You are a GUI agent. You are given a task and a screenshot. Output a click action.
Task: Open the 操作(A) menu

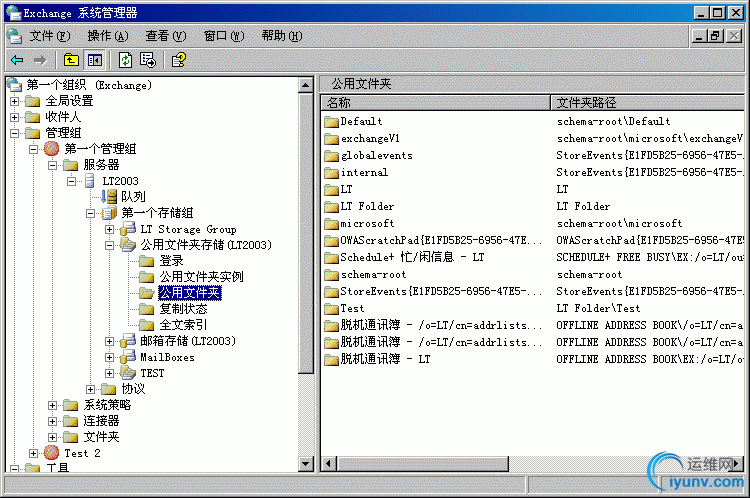point(108,36)
